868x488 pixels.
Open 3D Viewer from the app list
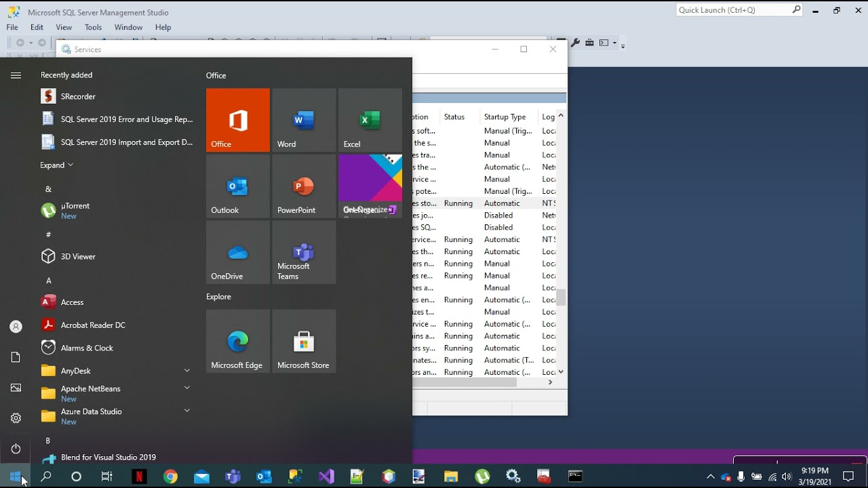[x=117, y=256]
